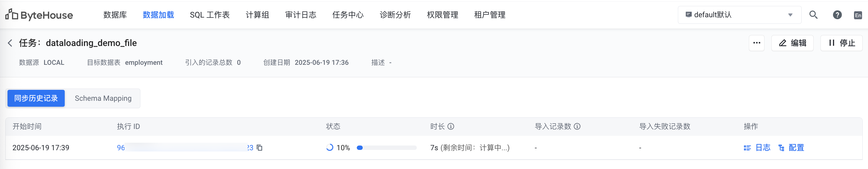Open the search magnifier icon
Image resolution: width=868 pixels, height=169 pixels.
(x=813, y=15)
